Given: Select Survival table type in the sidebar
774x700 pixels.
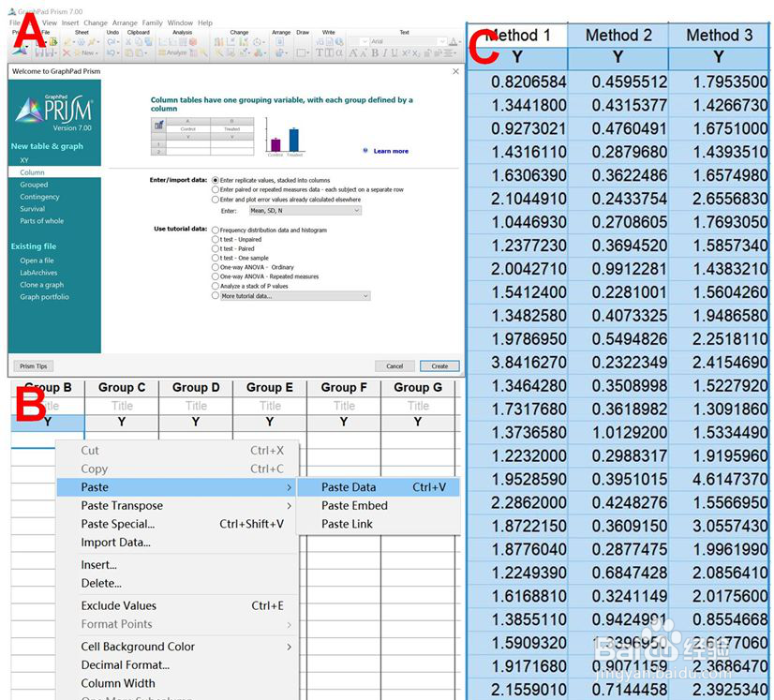Looking at the screenshot, I should pos(32,209).
